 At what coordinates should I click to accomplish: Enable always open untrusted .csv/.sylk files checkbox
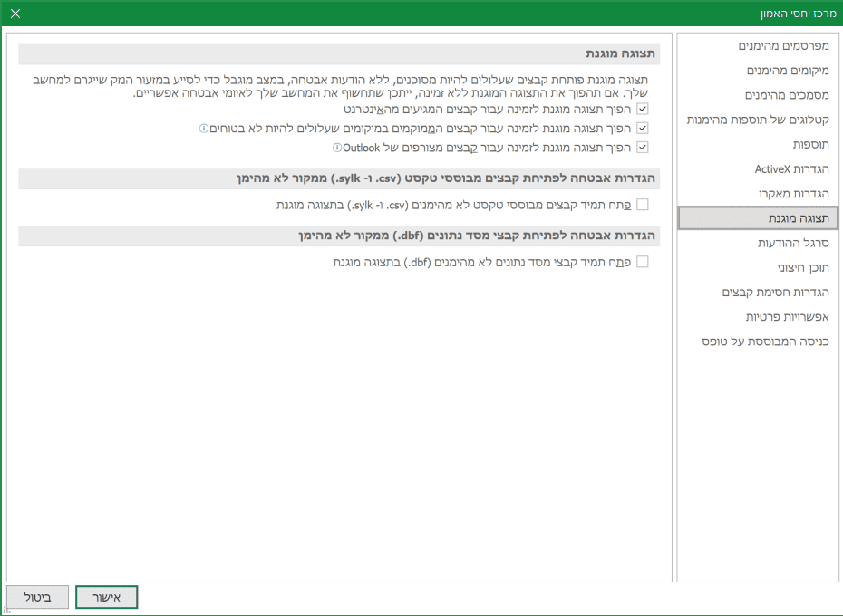point(643,205)
